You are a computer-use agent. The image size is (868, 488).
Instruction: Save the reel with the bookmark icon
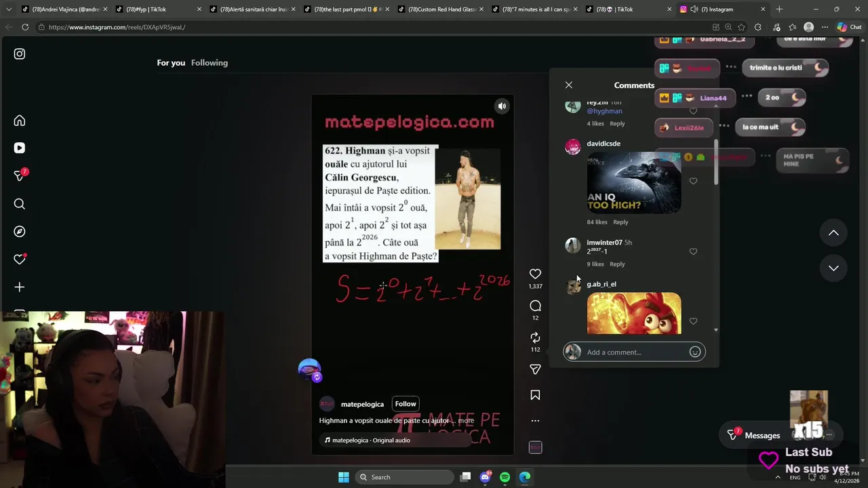click(x=535, y=395)
